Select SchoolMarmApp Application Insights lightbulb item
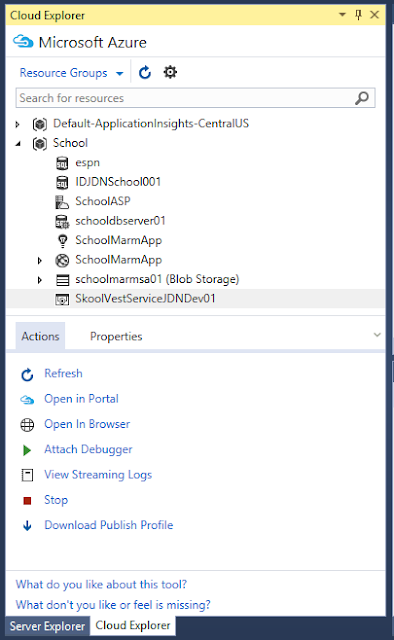The width and height of the screenshot is (394, 640). (x=118, y=240)
